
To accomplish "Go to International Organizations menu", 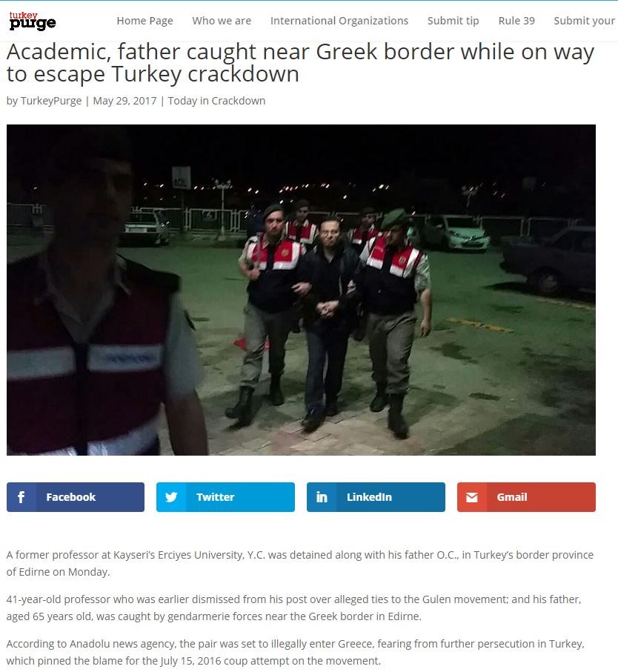I will pyautogui.click(x=339, y=21).
